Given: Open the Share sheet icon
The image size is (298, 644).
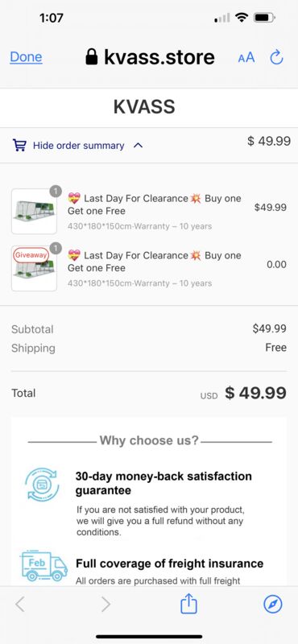Looking at the screenshot, I should point(189,603).
